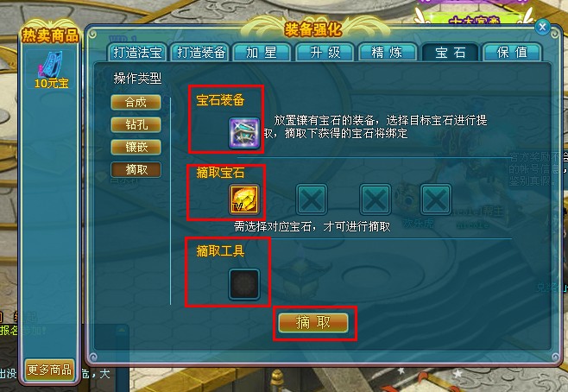The height and width of the screenshot is (392, 568).
Task: Click the purple gem equipment slot icon
Action: click(244, 133)
